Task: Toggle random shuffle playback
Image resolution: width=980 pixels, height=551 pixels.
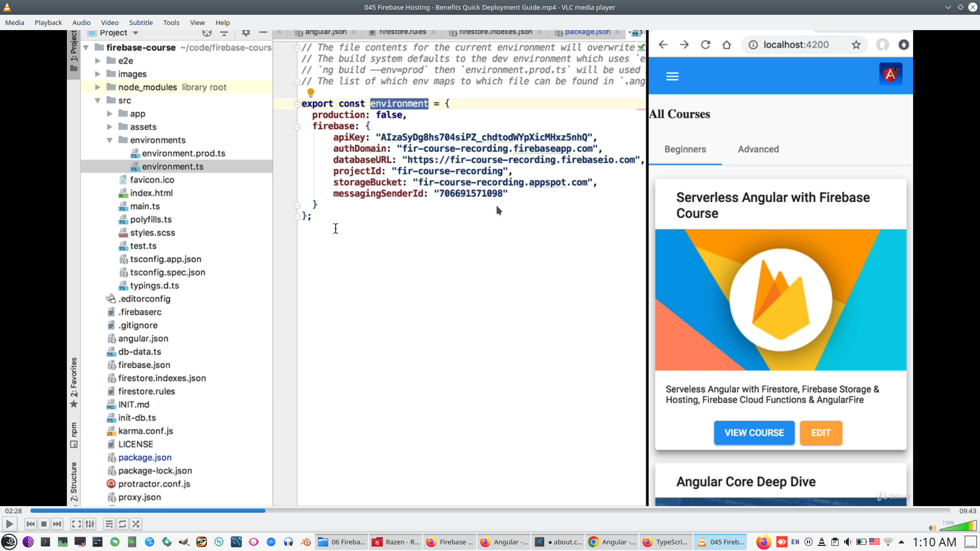Action: (136, 524)
